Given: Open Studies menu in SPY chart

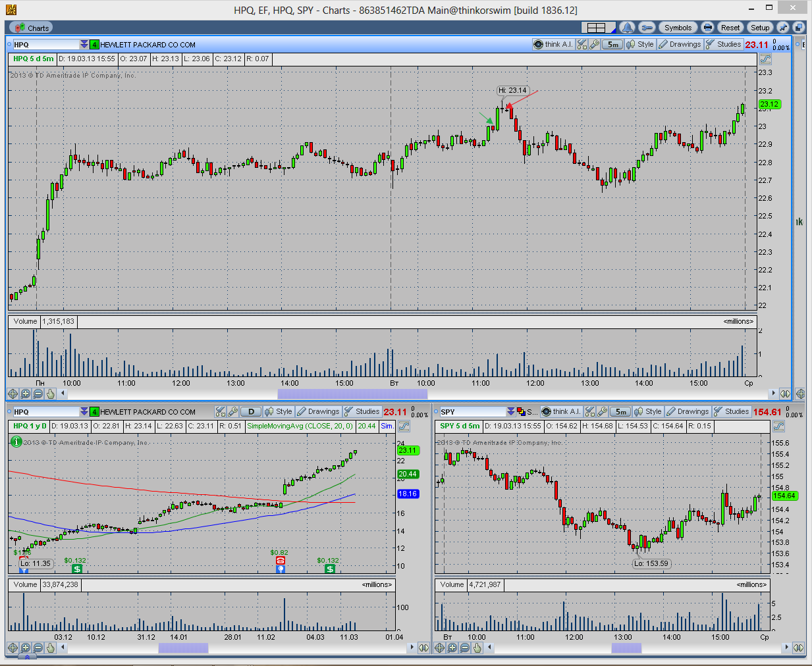Looking at the screenshot, I should point(731,411).
